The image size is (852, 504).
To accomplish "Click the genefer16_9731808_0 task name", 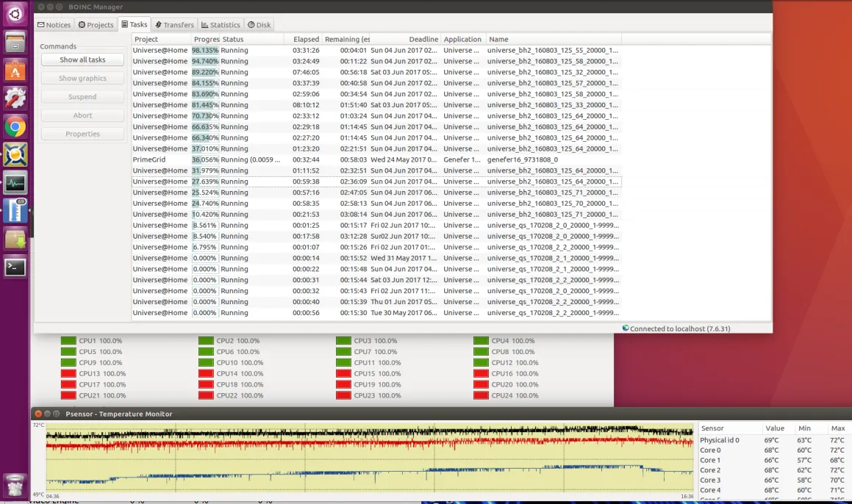I will click(x=522, y=159).
